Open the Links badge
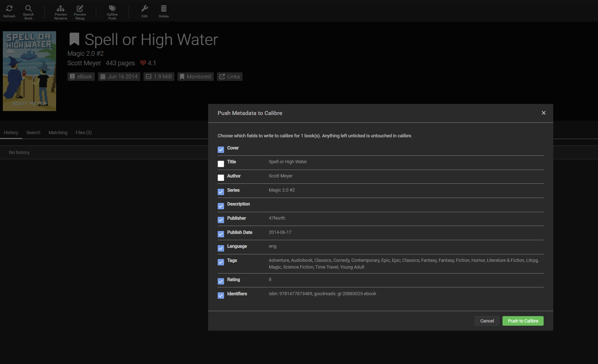Screen dimensions: 598x364 click(x=230, y=77)
